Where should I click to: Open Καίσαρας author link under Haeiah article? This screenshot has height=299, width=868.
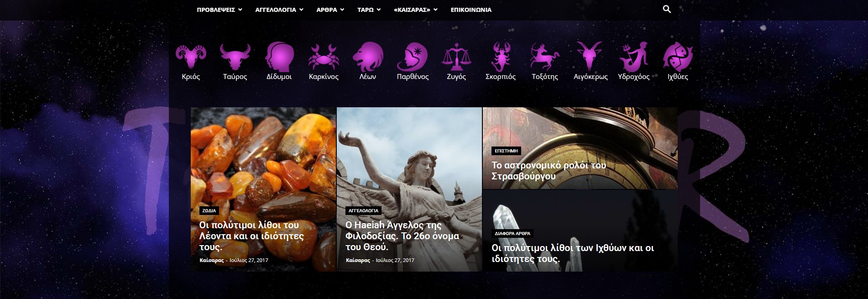tap(358, 260)
